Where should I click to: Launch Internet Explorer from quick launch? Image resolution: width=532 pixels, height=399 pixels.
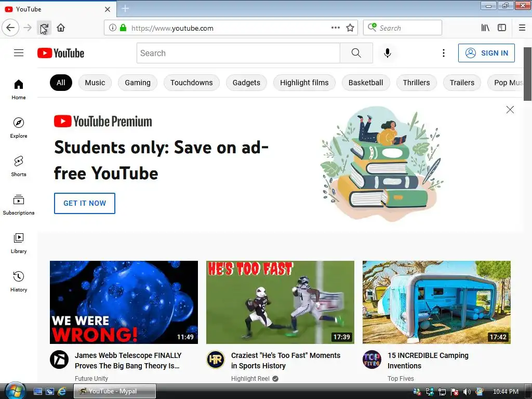tap(62, 391)
